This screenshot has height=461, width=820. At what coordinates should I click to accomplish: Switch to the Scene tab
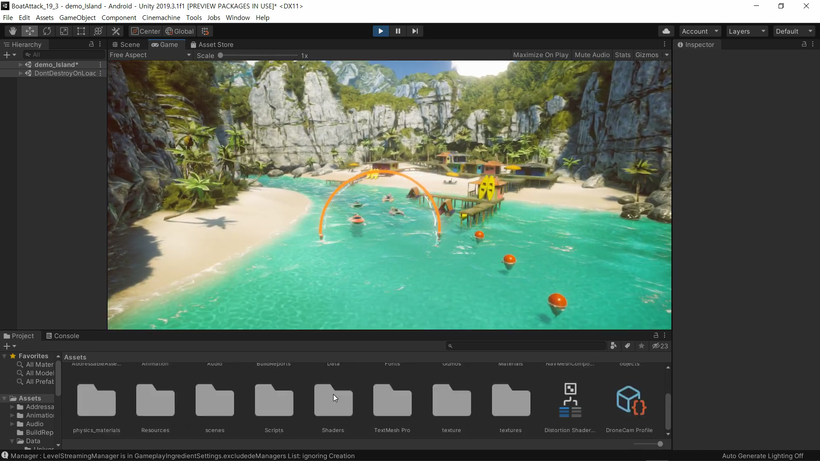pos(127,44)
